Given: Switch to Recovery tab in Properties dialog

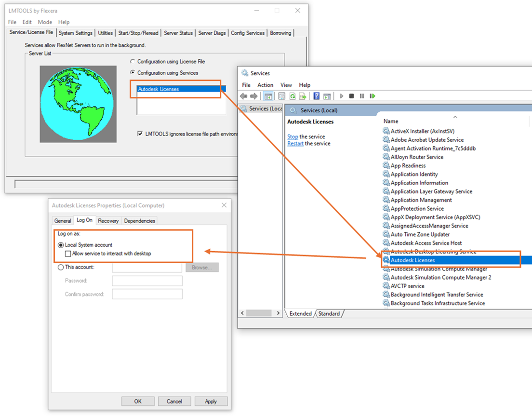Looking at the screenshot, I should pyautogui.click(x=108, y=221).
